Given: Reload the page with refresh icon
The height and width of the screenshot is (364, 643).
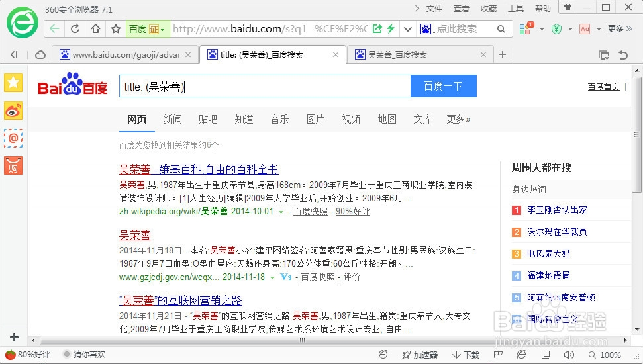Looking at the screenshot, I should (x=75, y=29).
